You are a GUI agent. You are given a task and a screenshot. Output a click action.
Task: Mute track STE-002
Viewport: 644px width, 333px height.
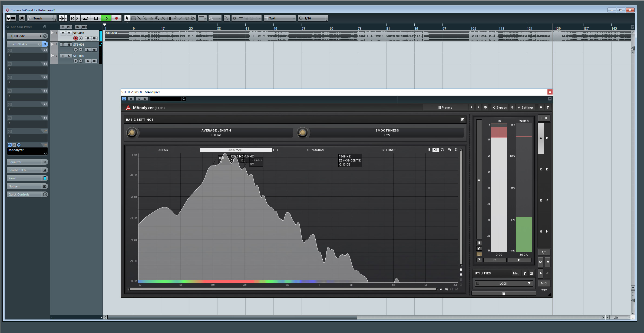(63, 33)
